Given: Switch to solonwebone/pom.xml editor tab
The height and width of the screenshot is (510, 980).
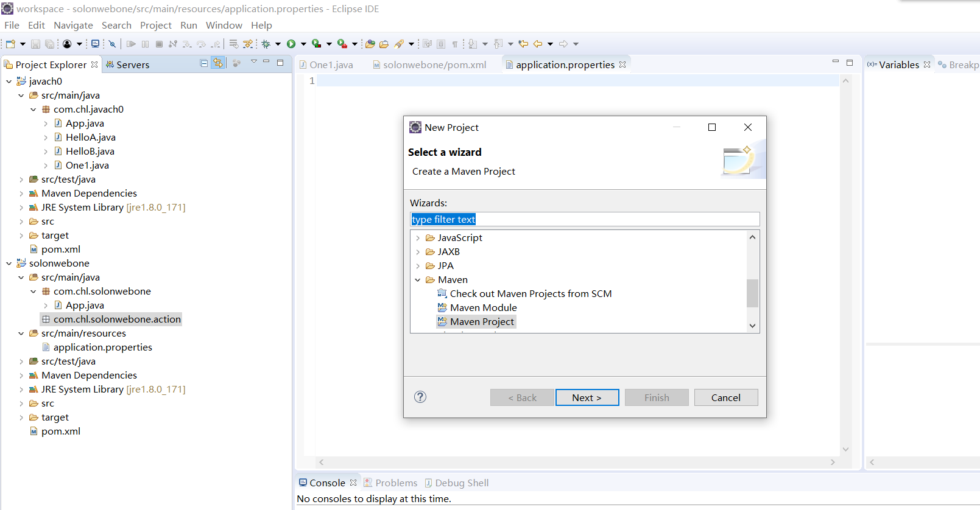Looking at the screenshot, I should [429, 65].
